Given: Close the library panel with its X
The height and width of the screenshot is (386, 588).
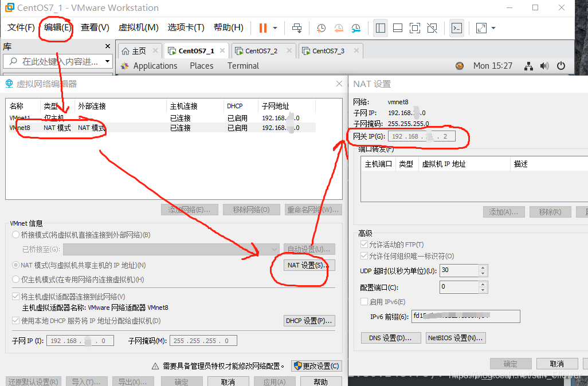Looking at the screenshot, I should click(x=108, y=46).
